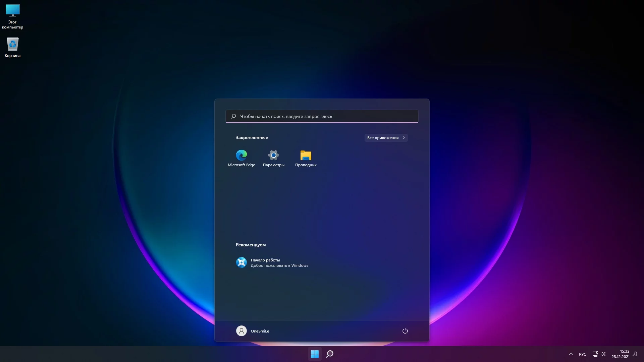Open the OneSmiLe user account menu
This screenshot has width=644, height=362.
coord(253,331)
